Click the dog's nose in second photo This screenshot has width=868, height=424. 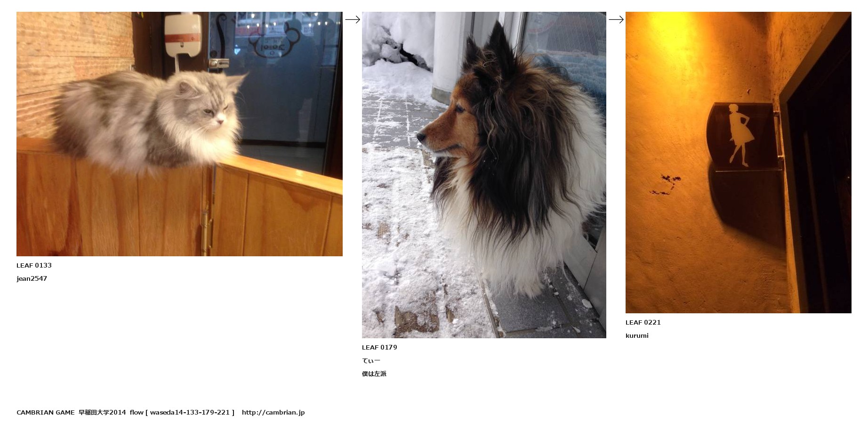[420, 137]
